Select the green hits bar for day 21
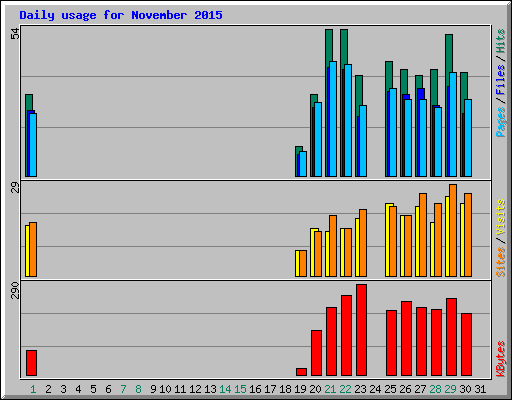Screen dimensions: 512x400 coord(329,47)
